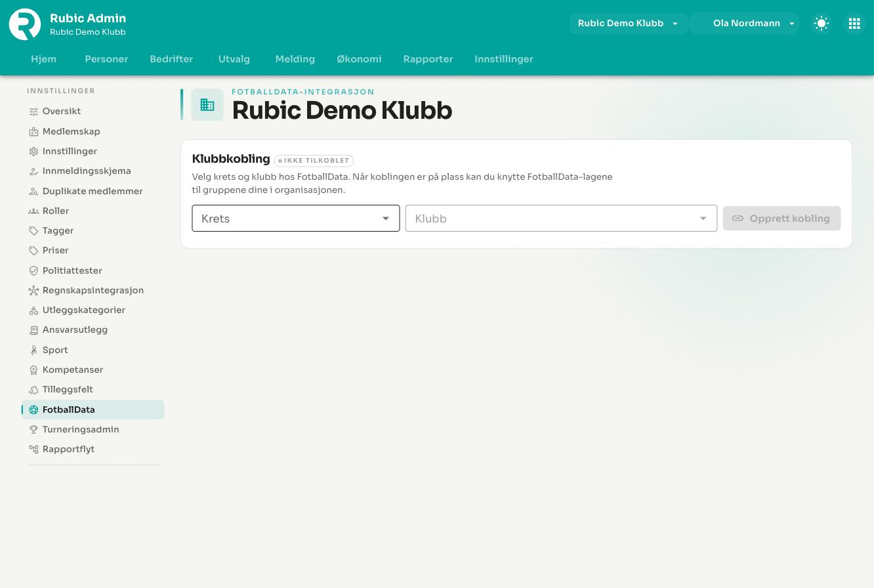Click the Kompetanser badge icon
The image size is (874, 588).
[33, 369]
